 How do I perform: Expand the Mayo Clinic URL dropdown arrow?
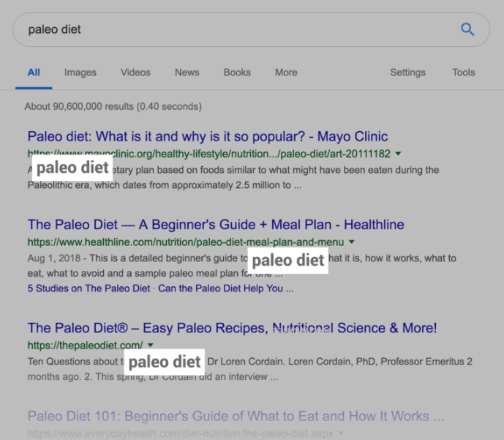tap(398, 154)
